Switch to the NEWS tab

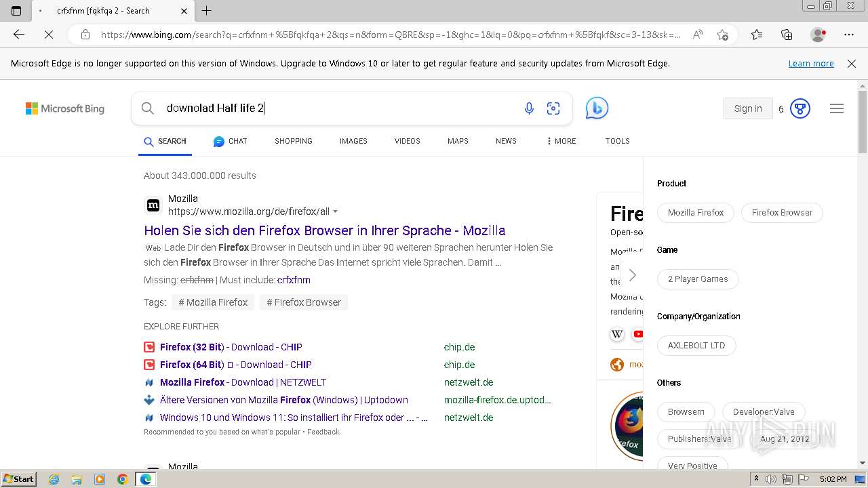506,141
